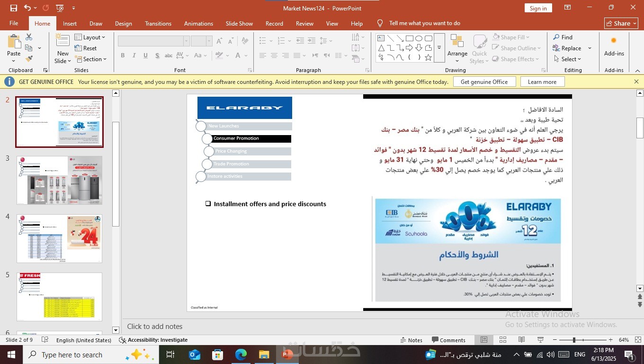Insert a New Slide
644x364 pixels.
63,48
